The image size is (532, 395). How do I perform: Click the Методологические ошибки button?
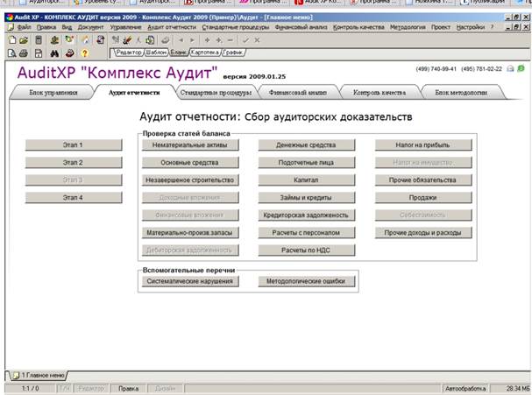tap(306, 281)
